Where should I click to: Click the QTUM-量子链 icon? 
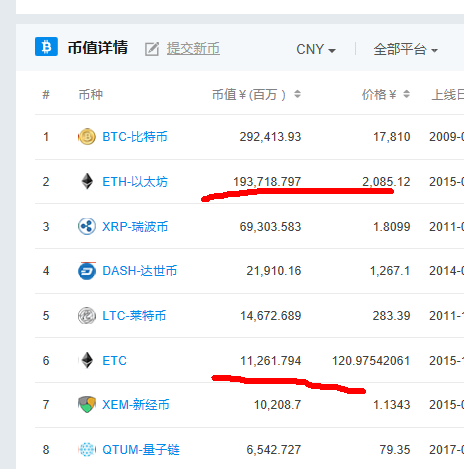pyautogui.click(x=87, y=449)
